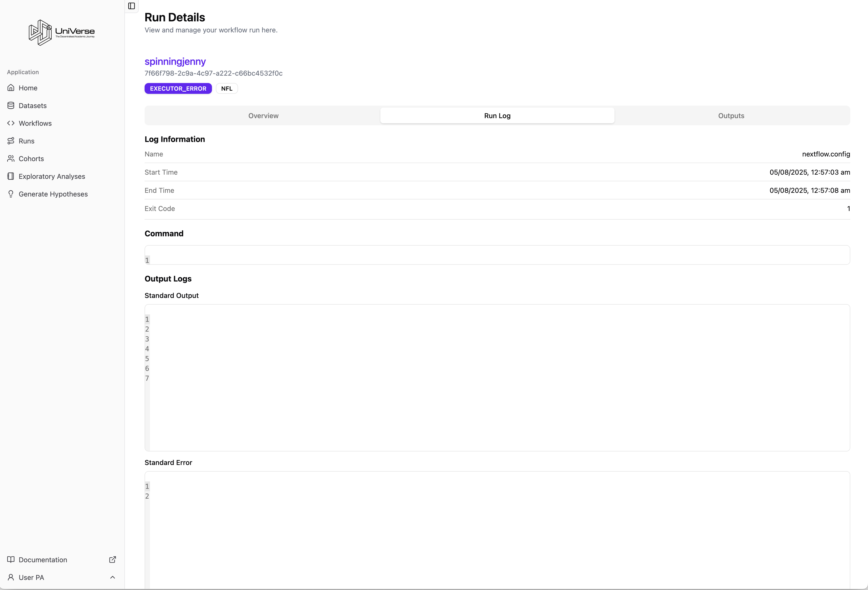This screenshot has width=868, height=590.
Task: Click the NFL tag badge
Action: point(227,88)
